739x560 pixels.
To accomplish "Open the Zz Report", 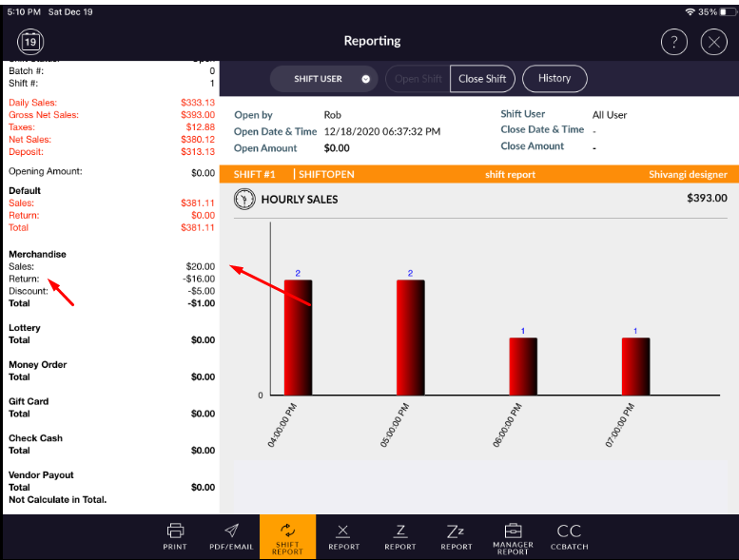I will [456, 536].
